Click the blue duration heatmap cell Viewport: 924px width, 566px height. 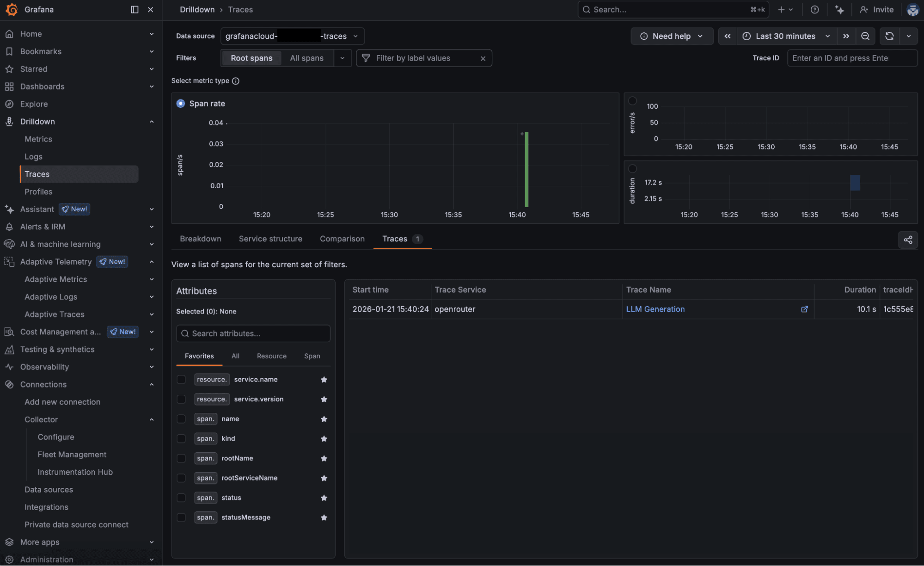click(x=855, y=183)
